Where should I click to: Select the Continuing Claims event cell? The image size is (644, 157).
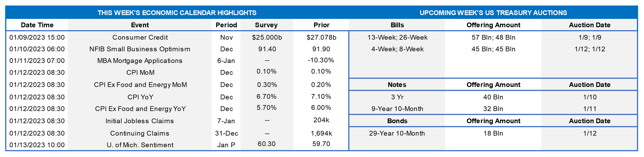(140, 133)
